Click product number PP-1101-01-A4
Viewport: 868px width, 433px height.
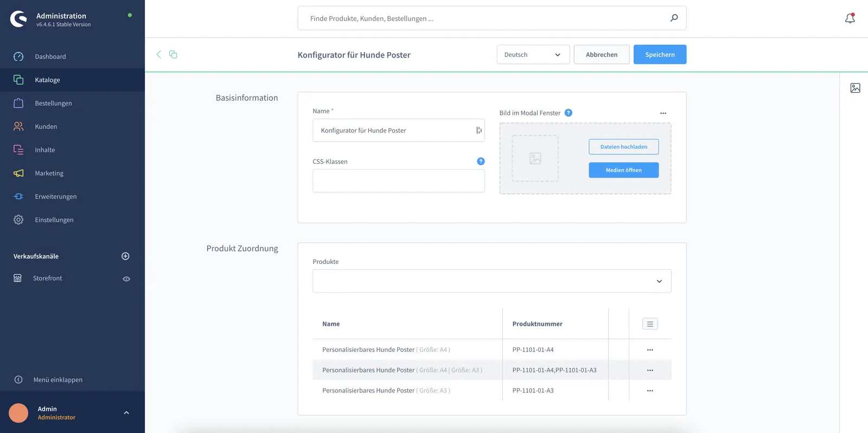coord(533,350)
